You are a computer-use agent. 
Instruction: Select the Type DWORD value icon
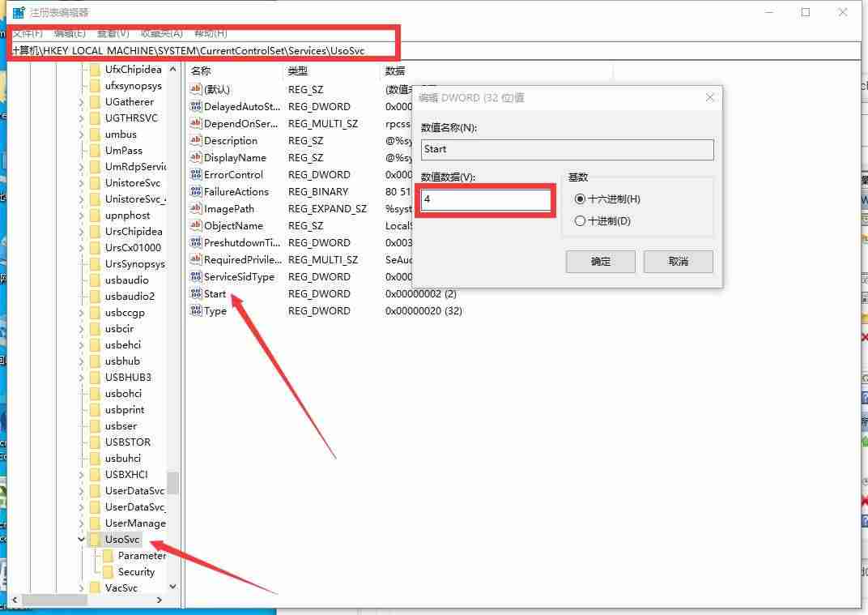pyautogui.click(x=196, y=310)
